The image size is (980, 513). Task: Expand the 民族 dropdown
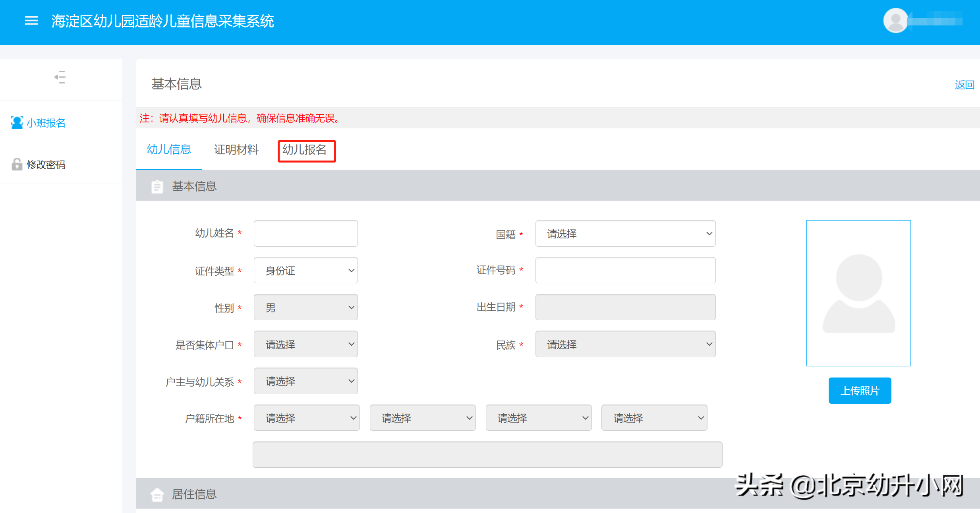click(x=625, y=345)
